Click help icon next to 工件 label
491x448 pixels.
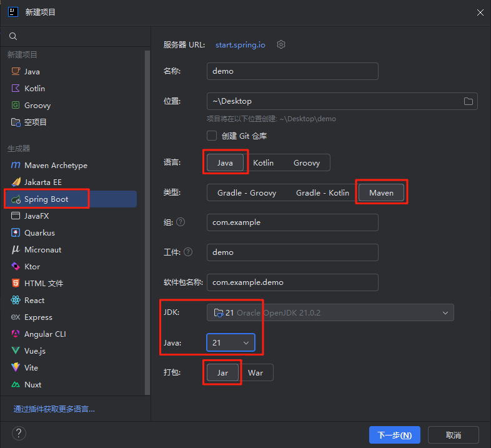188,252
